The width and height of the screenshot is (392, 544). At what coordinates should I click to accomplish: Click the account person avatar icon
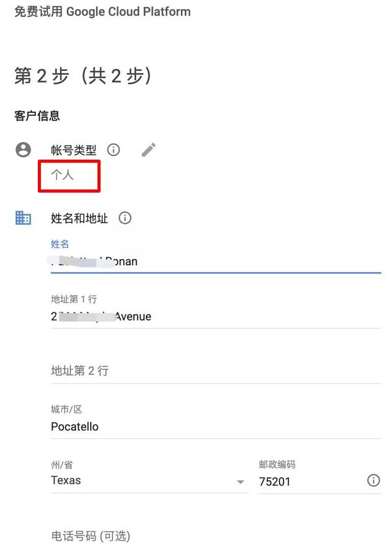point(23,150)
